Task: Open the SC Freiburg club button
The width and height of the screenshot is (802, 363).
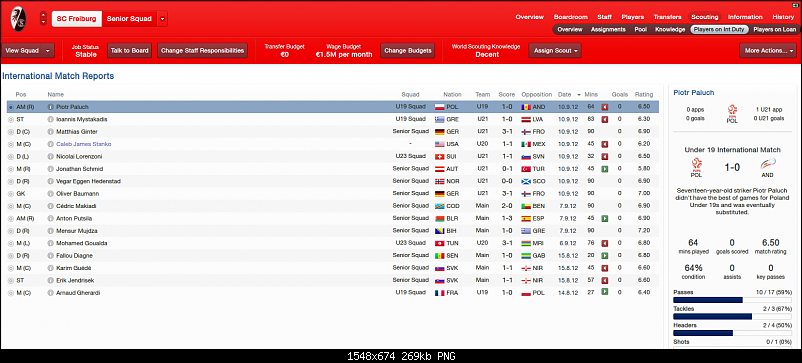Action: pos(76,19)
